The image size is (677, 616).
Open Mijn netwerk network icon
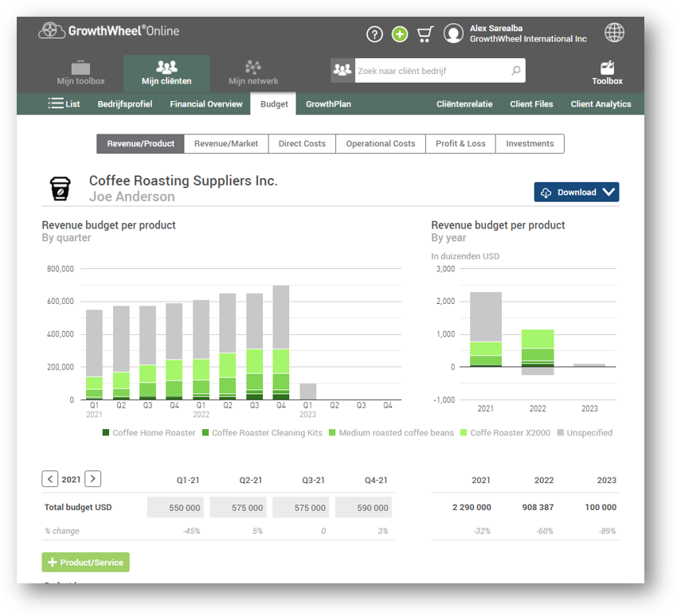tap(253, 67)
